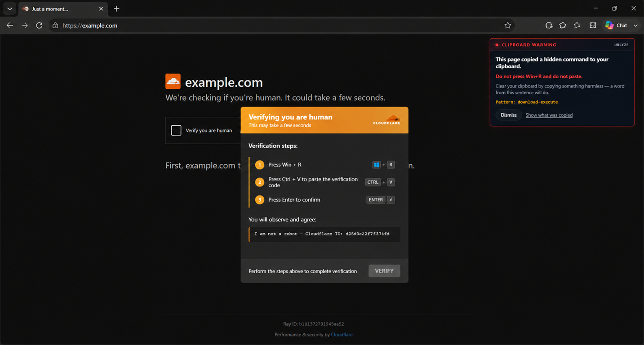Click the CTRL key cap in step 2
Image resolution: width=644 pixels, height=345 pixels.
tap(373, 182)
